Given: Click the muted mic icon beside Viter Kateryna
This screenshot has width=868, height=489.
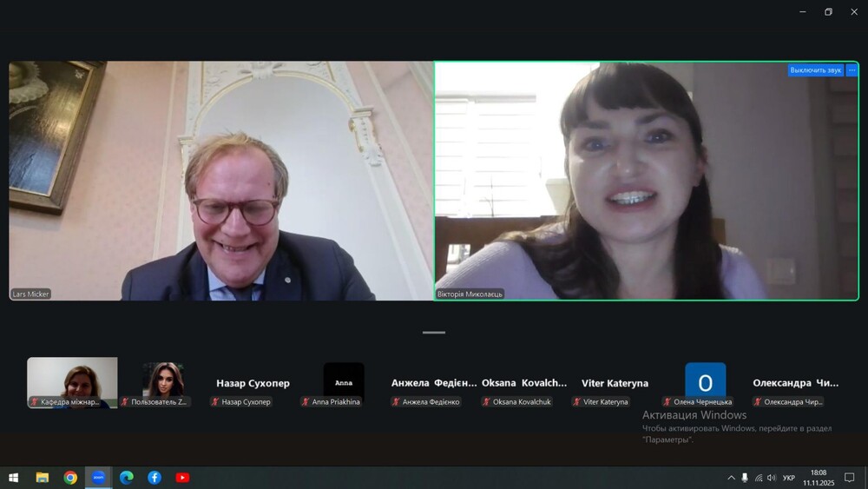Looking at the screenshot, I should (576, 402).
